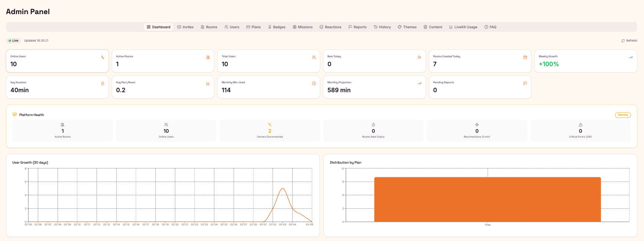Click the Owners Disconnected count 2
This screenshot has height=241, width=644.
coord(270,131)
